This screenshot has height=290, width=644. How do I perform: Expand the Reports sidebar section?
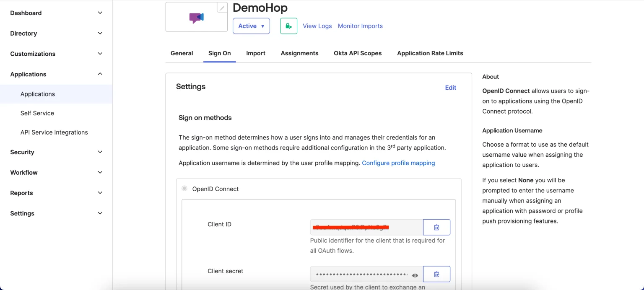[56, 193]
